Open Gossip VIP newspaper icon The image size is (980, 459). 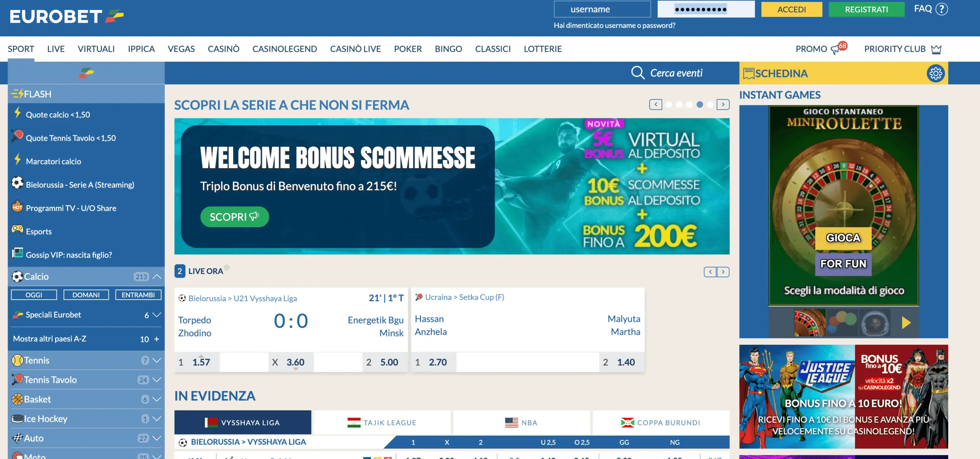click(x=17, y=252)
